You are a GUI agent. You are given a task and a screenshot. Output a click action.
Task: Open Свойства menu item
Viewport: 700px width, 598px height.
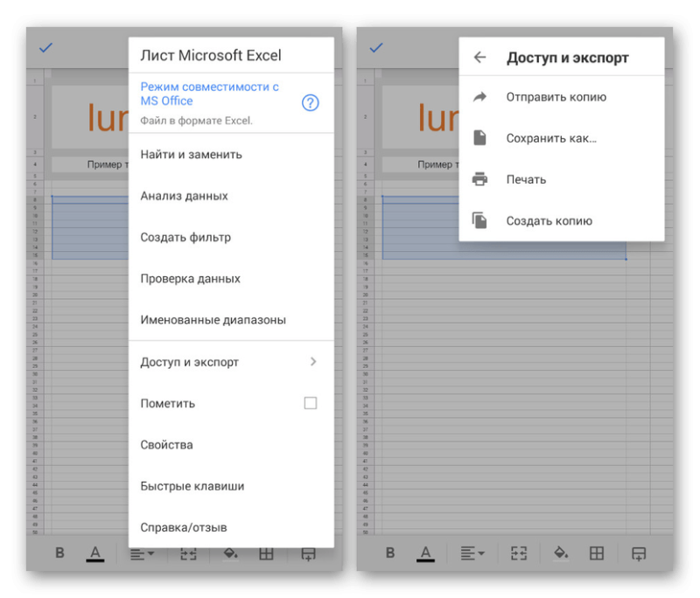click(x=231, y=445)
